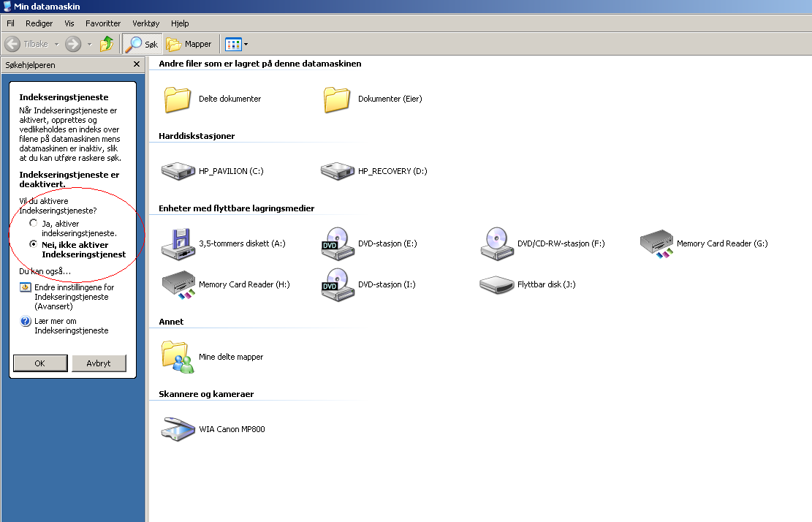Click the 'Harddiskstasjoner' group heading

pyautogui.click(x=197, y=136)
